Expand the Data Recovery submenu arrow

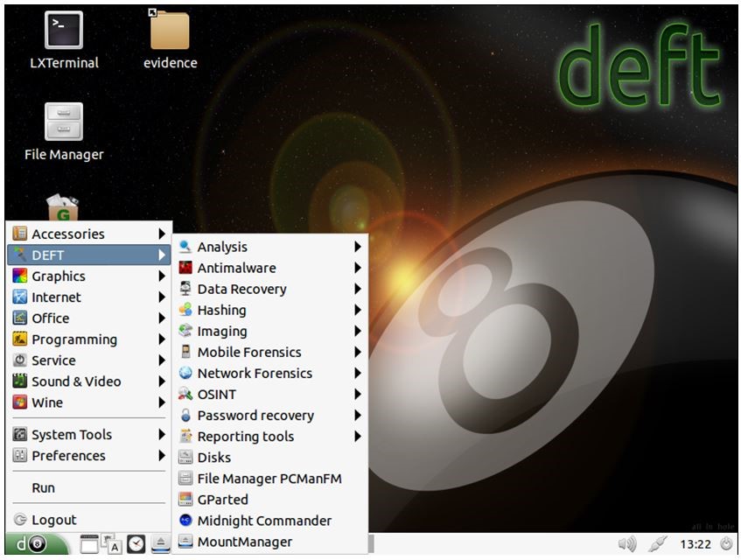point(358,289)
